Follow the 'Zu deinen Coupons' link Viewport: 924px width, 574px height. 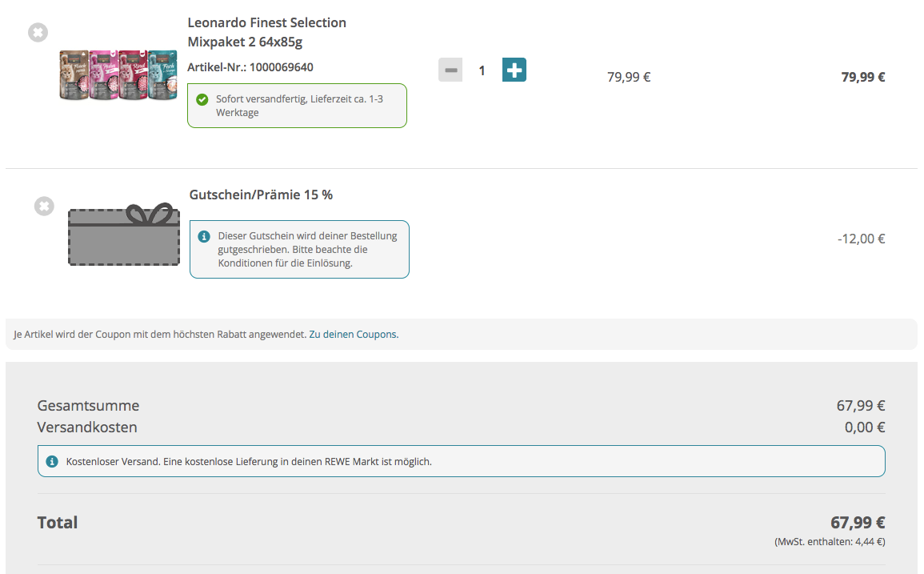pyautogui.click(x=354, y=335)
